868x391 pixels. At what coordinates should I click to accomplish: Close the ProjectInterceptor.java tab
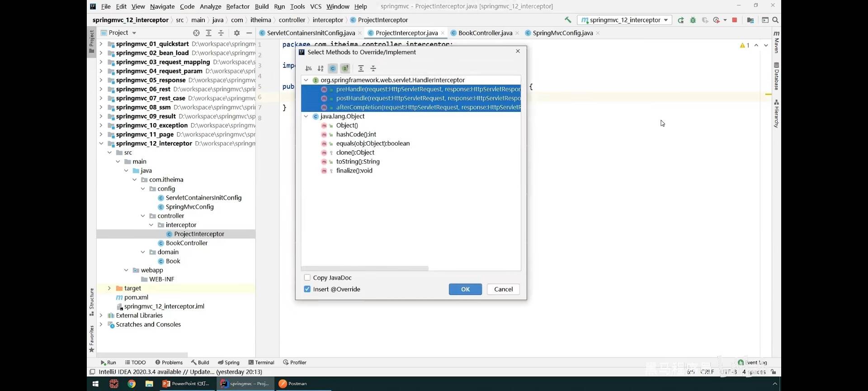pyautogui.click(x=443, y=33)
